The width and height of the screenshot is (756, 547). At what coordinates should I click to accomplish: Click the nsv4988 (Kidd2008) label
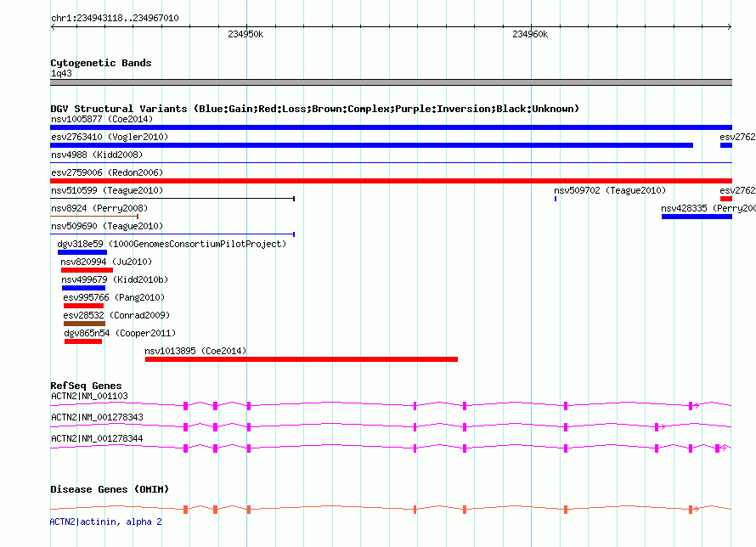(x=97, y=155)
